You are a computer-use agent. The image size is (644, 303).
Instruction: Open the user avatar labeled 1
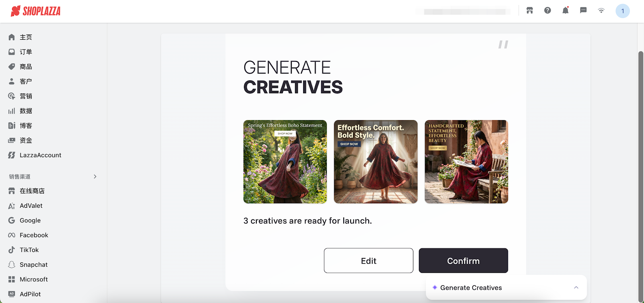[x=623, y=11]
